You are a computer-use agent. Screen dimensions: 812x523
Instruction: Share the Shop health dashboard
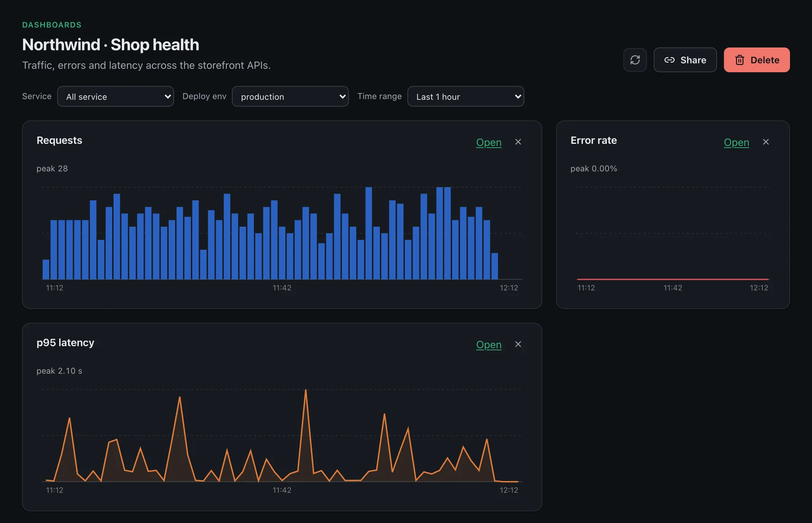tap(685, 60)
